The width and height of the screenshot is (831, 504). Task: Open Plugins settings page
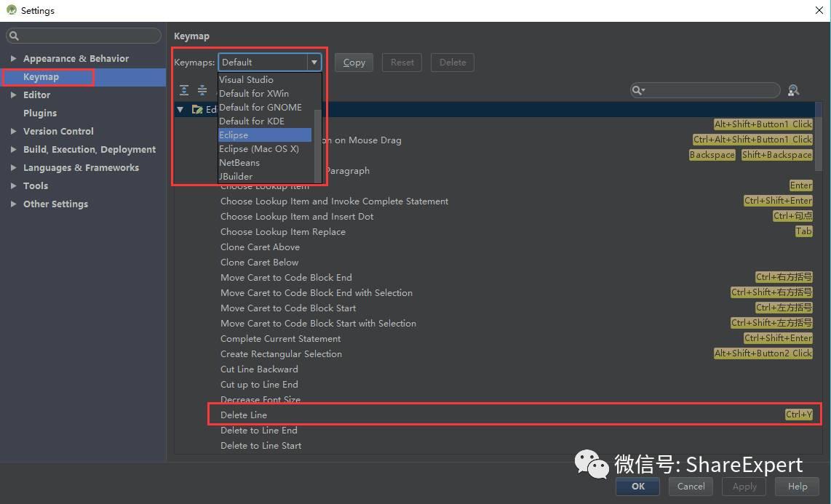[x=40, y=113]
